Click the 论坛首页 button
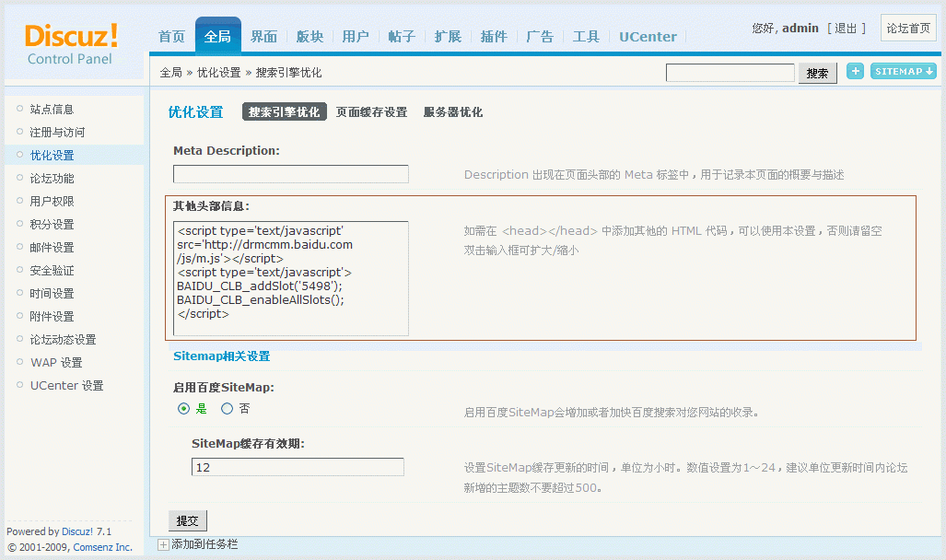The width and height of the screenshot is (946, 560). pos(908,28)
